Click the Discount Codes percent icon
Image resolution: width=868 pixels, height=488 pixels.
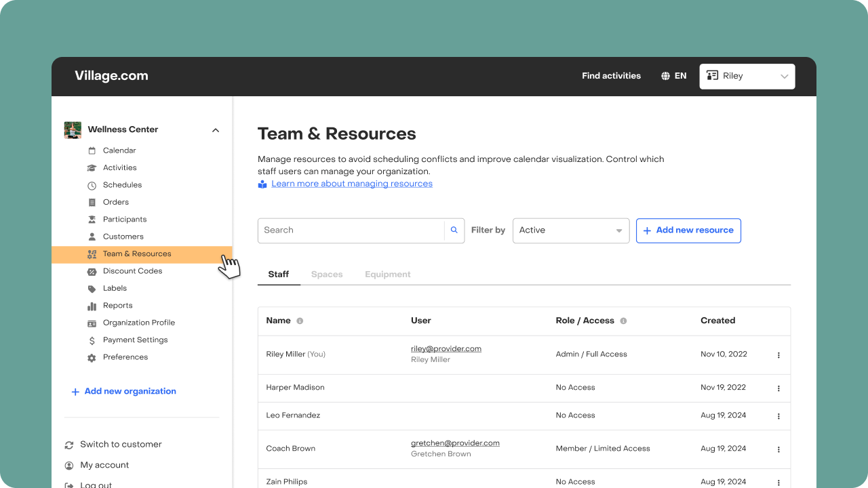click(92, 271)
